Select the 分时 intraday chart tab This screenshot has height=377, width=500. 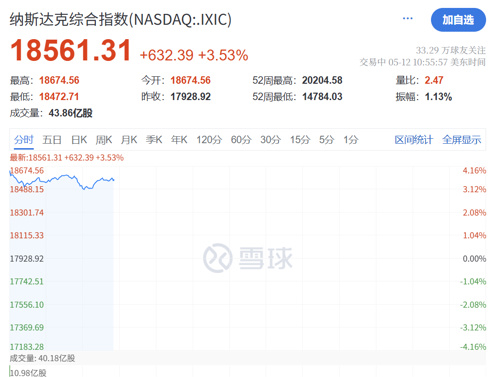24,140
